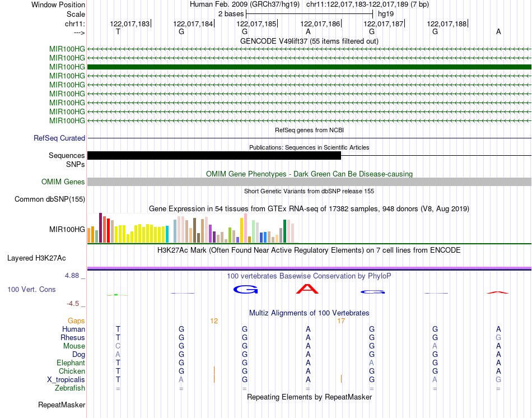Click the OMIM Genes label

63,182
